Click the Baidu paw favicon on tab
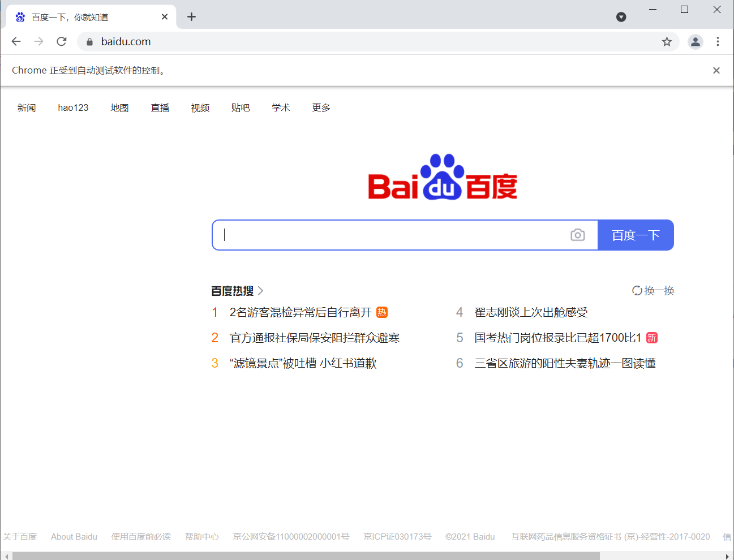This screenshot has width=734, height=560. click(x=20, y=17)
